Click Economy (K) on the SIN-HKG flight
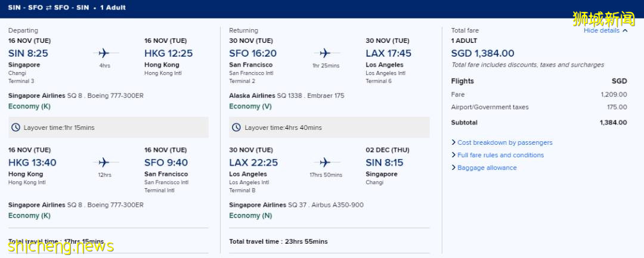 [x=29, y=106]
